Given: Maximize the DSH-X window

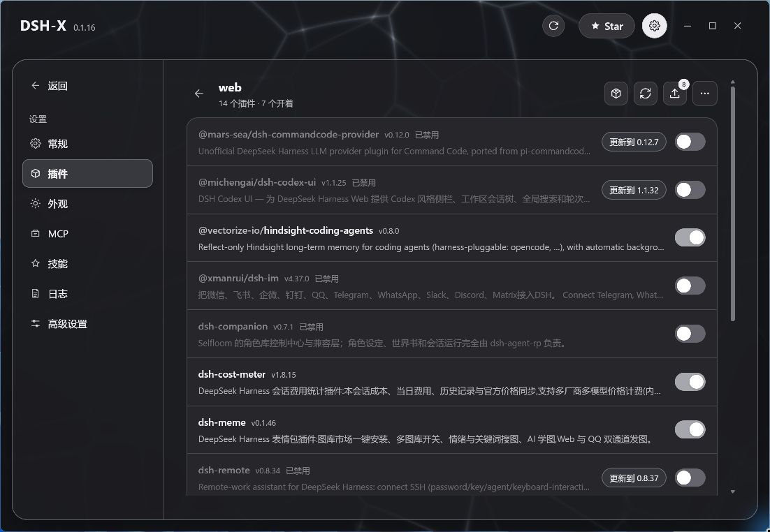Looking at the screenshot, I should coord(713,26).
